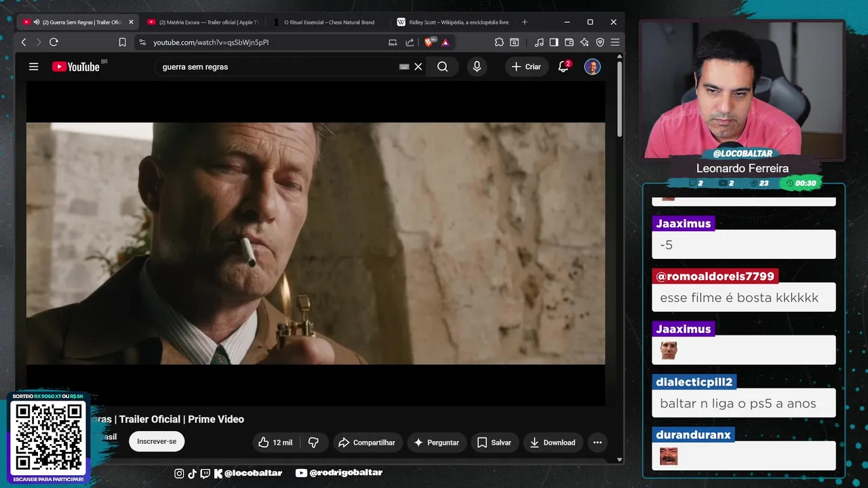
Task: View site information icon in address bar
Action: (x=142, y=42)
